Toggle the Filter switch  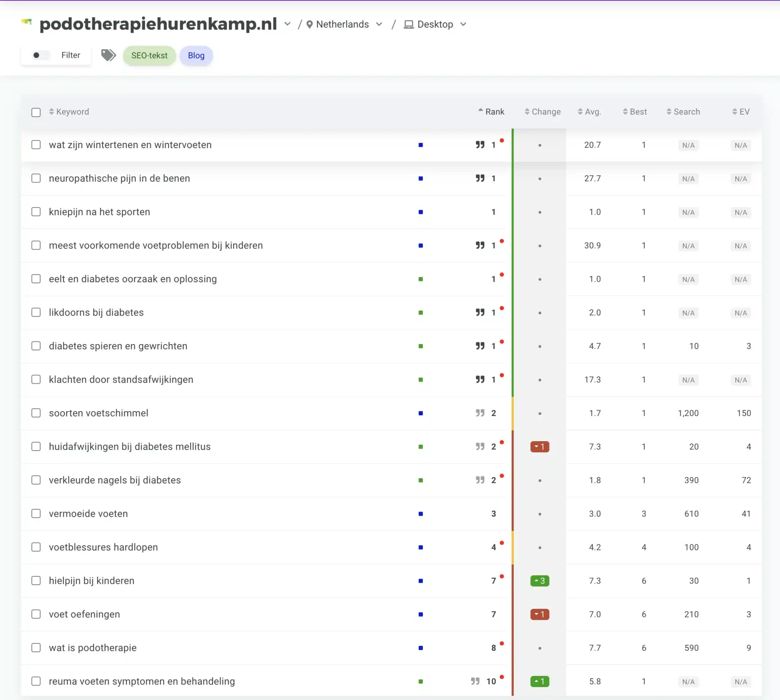(x=40, y=55)
